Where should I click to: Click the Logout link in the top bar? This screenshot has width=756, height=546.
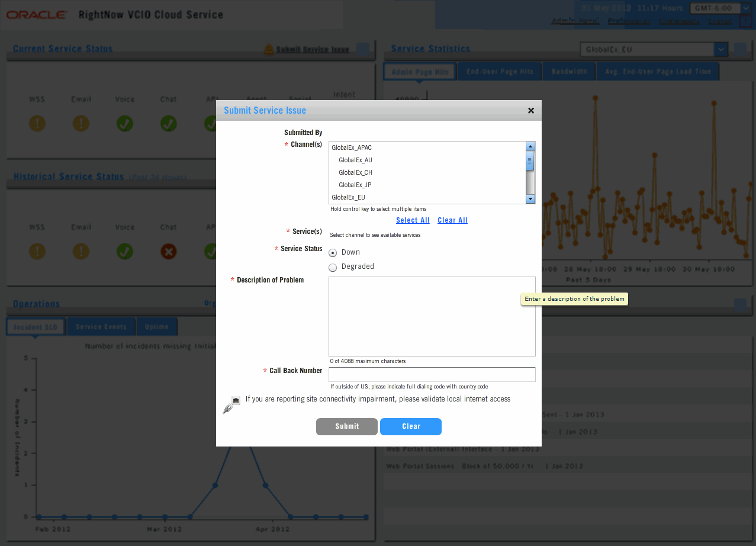[720, 21]
